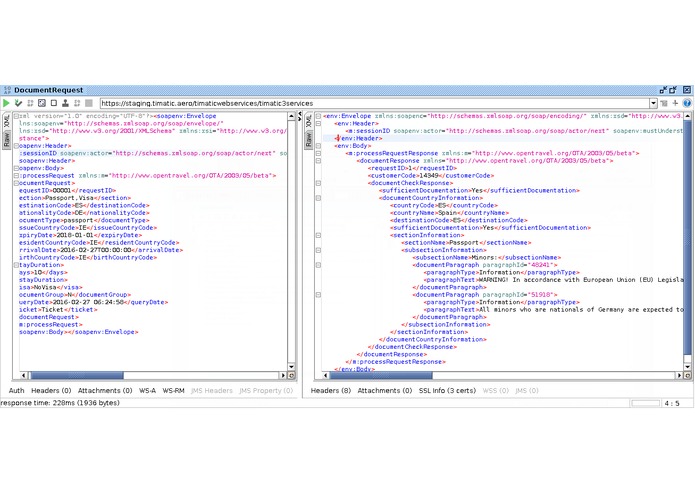This screenshot has width=695, height=494.
Task: Click the recreate default request icon
Action: tap(42, 103)
